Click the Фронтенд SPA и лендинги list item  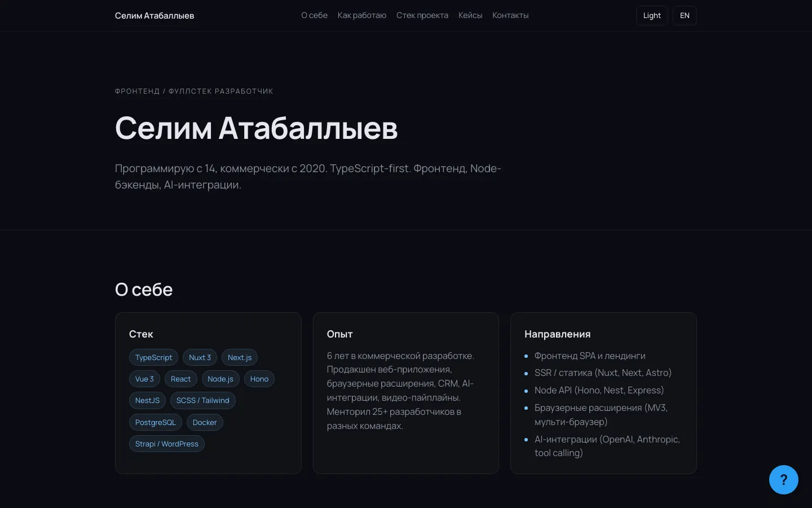[x=590, y=356]
